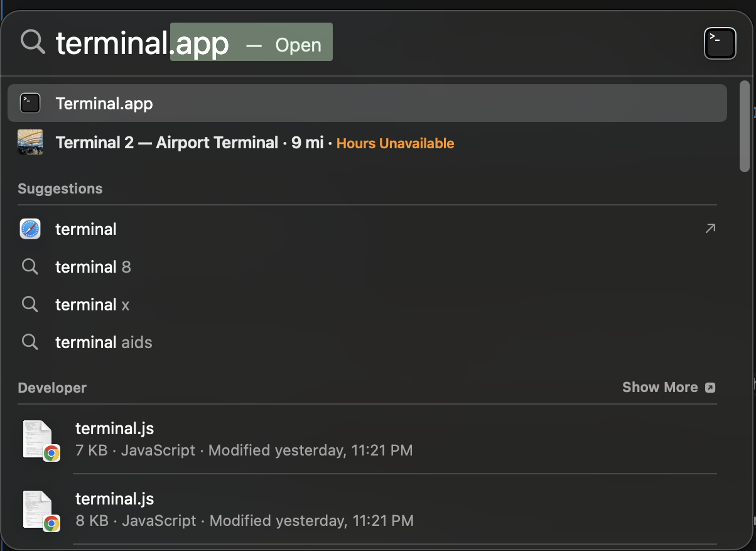The width and height of the screenshot is (756, 551).
Task: Click the Airport Terminal photo thumbnail
Action: point(30,142)
